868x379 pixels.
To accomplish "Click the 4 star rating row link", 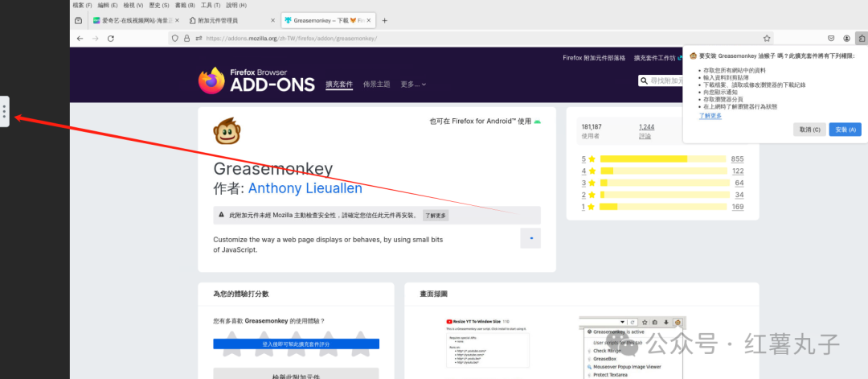I will click(662, 171).
